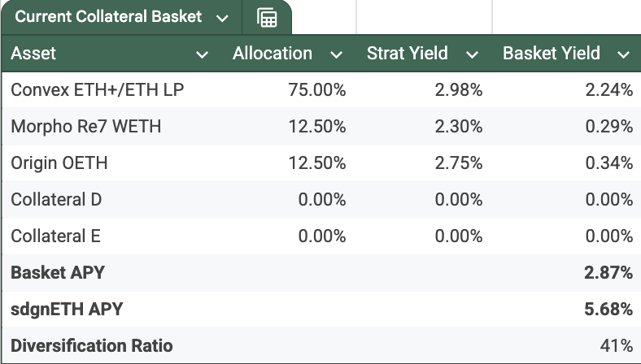Screen dimensions: 641x364
Task: Select the sdgnETH APY 5.68% value
Action: coord(608,310)
